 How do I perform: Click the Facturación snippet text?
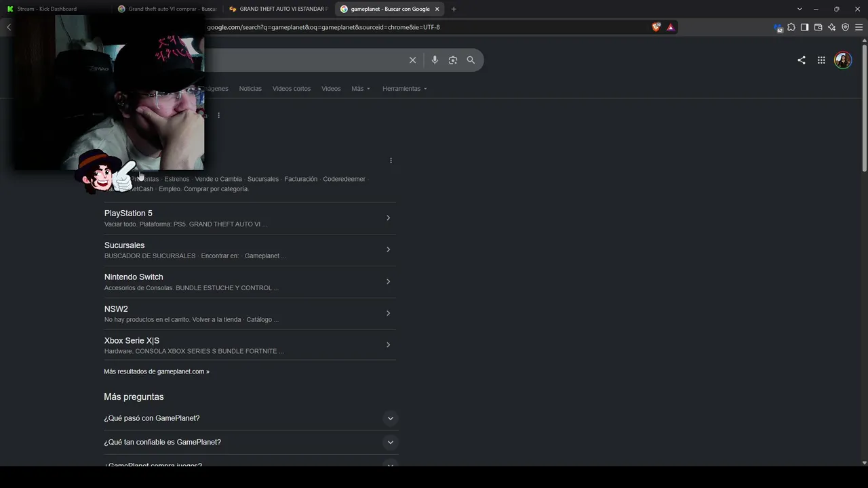pos(301,179)
